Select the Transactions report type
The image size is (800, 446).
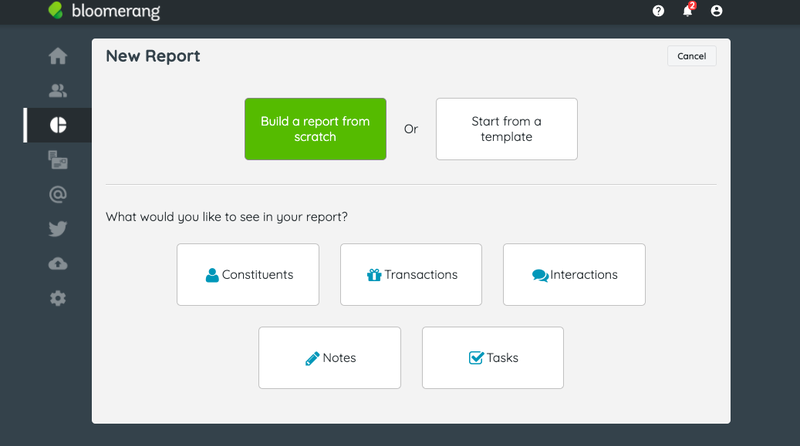click(x=411, y=275)
